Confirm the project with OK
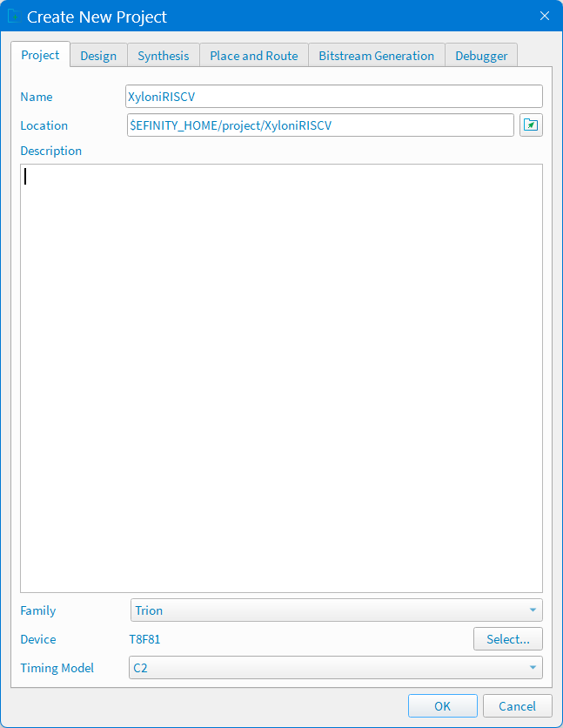 pos(442,706)
